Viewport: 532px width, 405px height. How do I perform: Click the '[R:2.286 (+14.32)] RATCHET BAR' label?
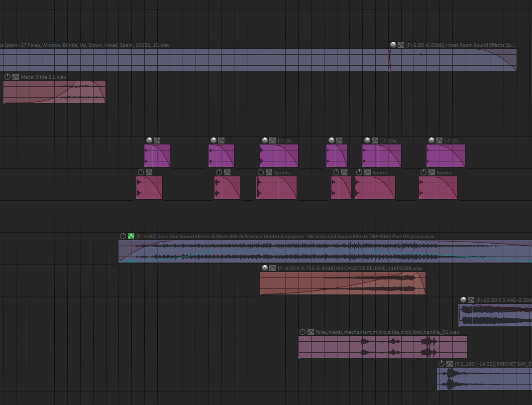click(x=493, y=364)
